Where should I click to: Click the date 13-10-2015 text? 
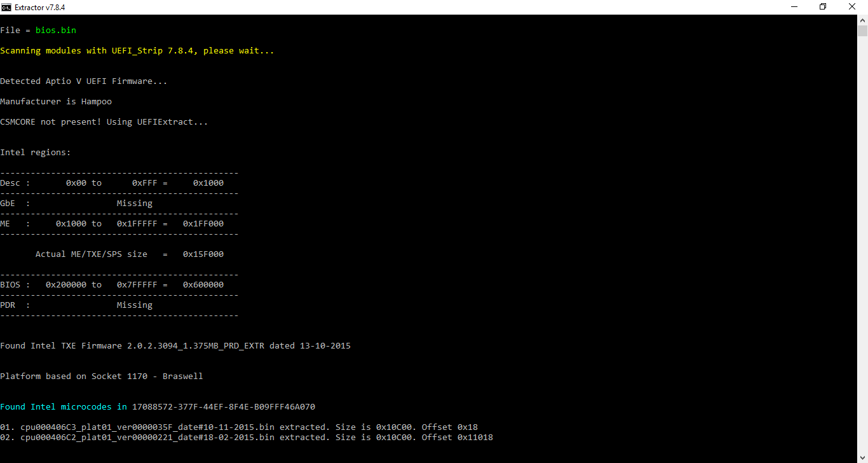325,345
